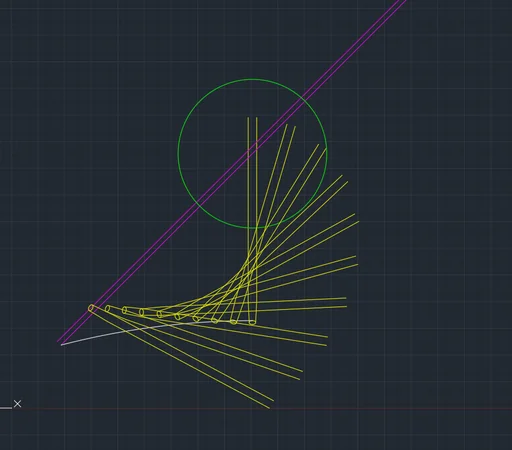Image resolution: width=512 pixels, height=450 pixels.
Task: Click the top end of the vertical yellow lines
Action: click(x=252, y=118)
